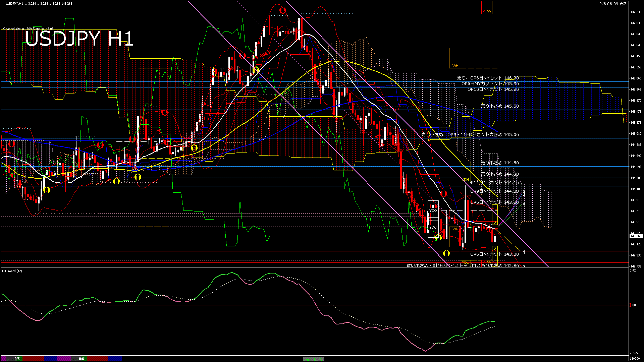644x362 pixels.
Task: Click the current price tag 143.266
Action: click(x=636, y=236)
